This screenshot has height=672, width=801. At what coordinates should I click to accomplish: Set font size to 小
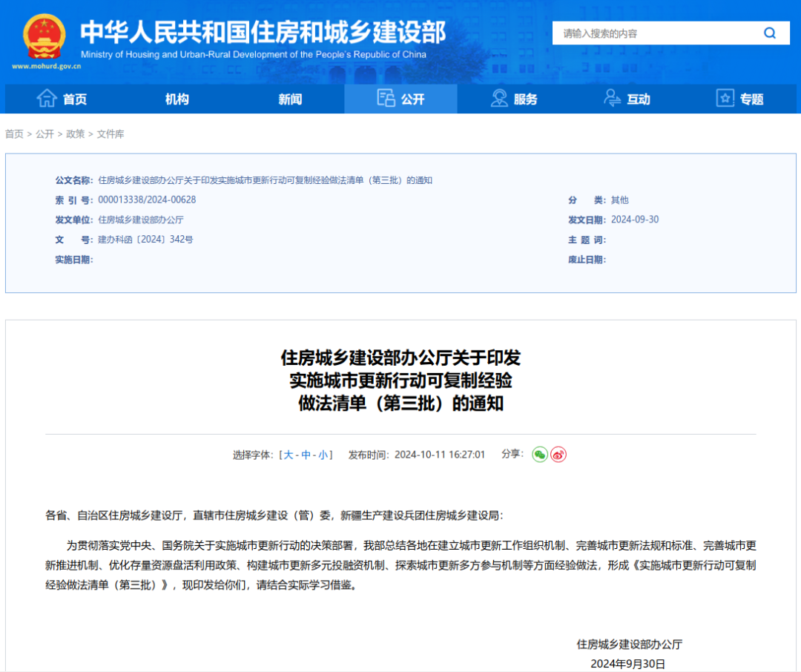pos(323,455)
